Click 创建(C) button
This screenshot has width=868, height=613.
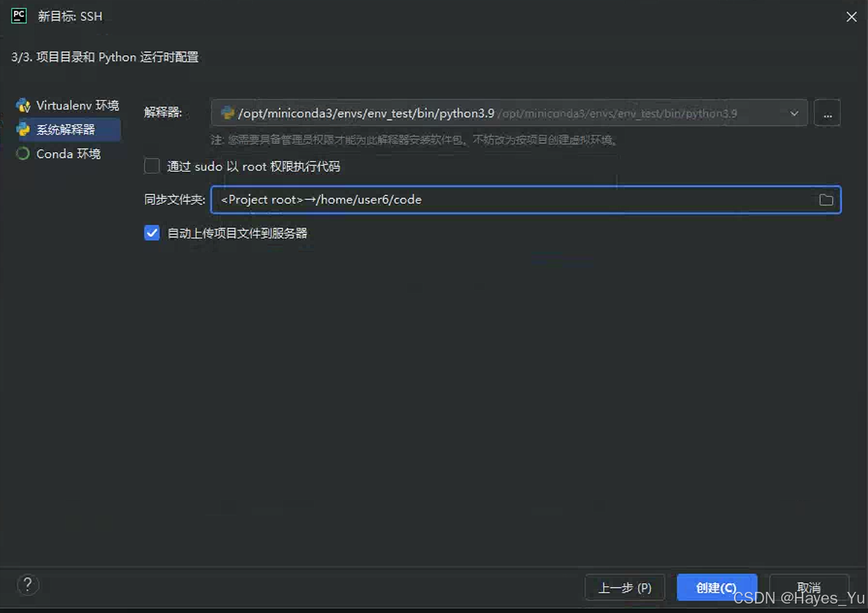click(x=717, y=588)
